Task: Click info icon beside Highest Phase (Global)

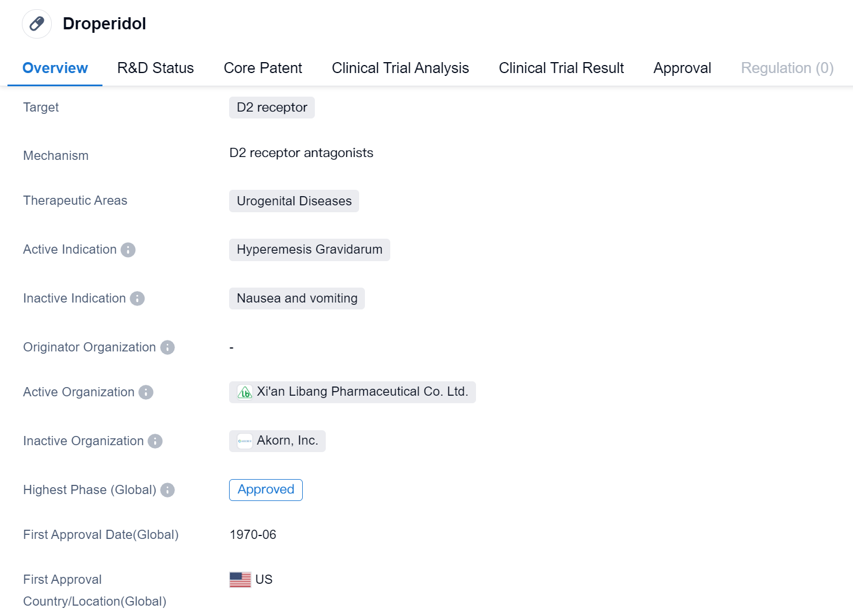Action: click(167, 490)
